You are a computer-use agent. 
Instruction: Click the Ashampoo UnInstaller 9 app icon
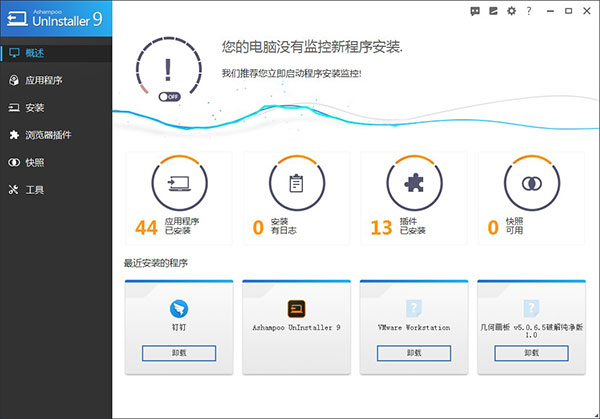pos(297,309)
